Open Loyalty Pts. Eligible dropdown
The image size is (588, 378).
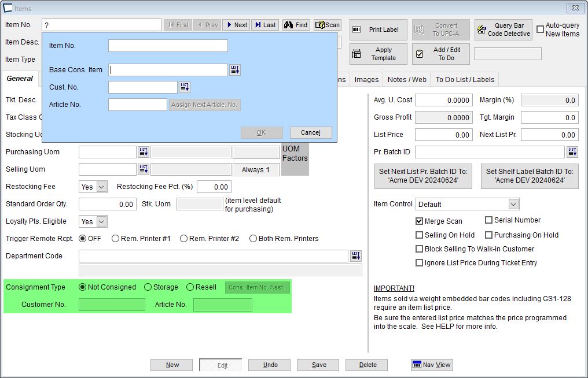[101, 221]
